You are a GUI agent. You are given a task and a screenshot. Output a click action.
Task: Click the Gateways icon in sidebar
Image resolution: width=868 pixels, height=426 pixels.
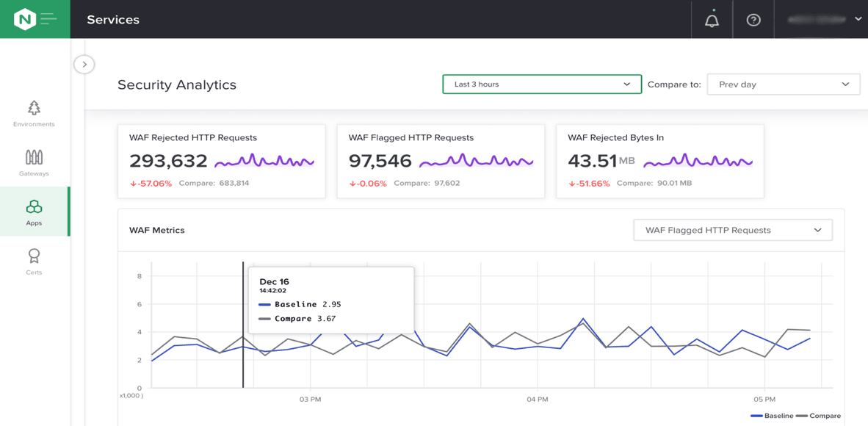click(x=34, y=157)
